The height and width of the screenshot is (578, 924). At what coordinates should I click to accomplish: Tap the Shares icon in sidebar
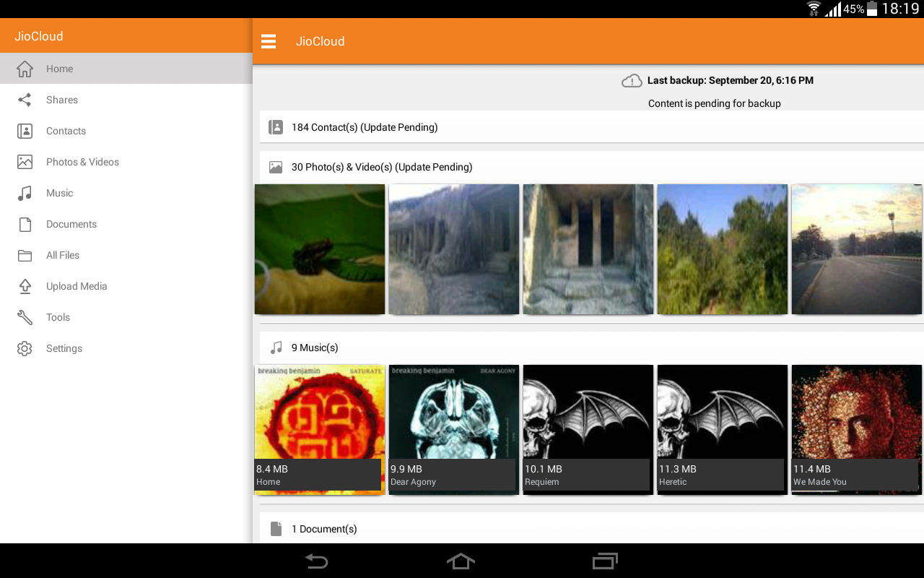click(25, 100)
